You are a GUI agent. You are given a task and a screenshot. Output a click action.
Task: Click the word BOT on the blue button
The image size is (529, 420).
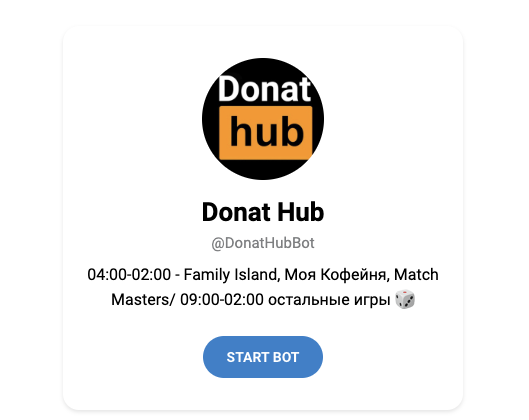285,357
